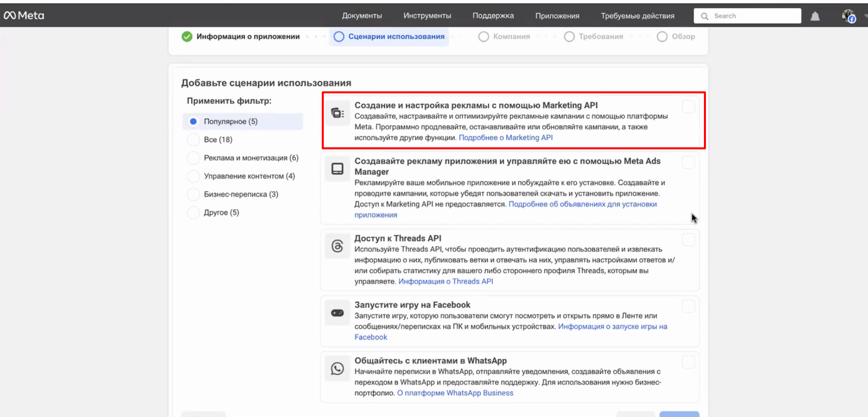Viewport: 868px width, 417px height.
Task: Check the WhatsApp use case checkbox
Action: [688, 362]
